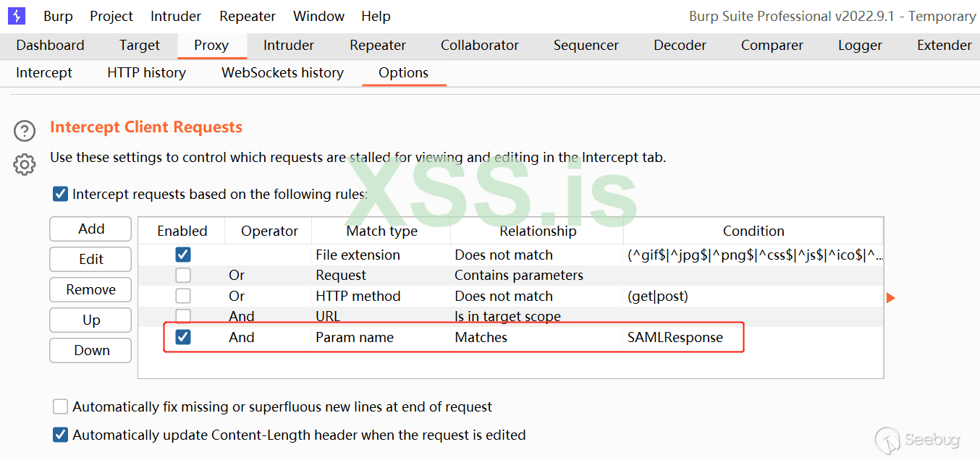This screenshot has height=460, width=980.
Task: Open the Project menu
Action: [111, 16]
